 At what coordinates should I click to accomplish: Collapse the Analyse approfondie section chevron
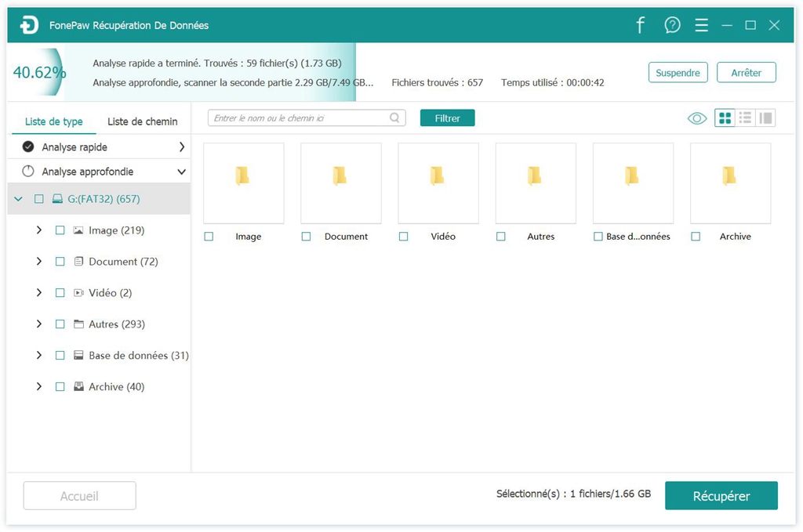coord(181,172)
